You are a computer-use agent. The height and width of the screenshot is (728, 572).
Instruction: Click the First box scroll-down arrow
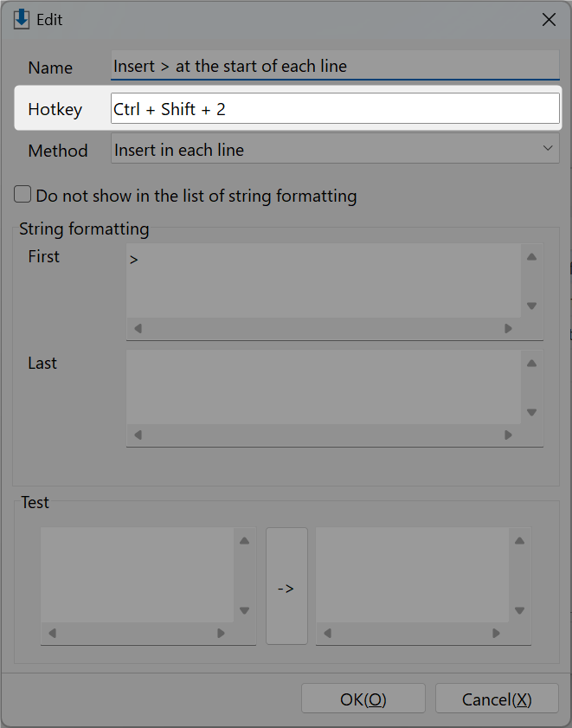(531, 306)
